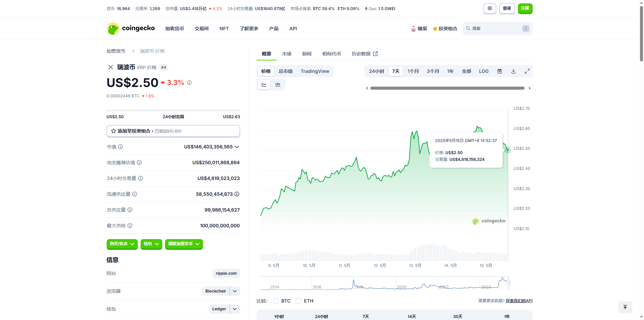Open the calendar date range picker
644x320 pixels.
tap(499, 71)
